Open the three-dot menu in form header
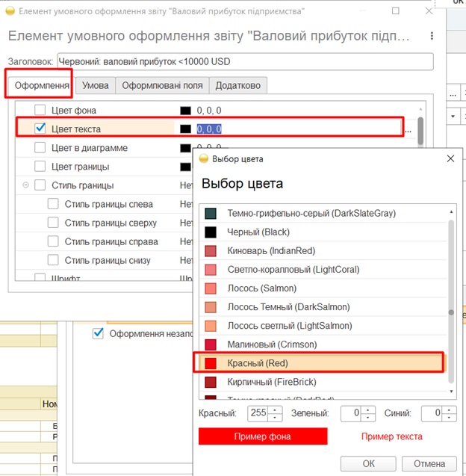 (432, 37)
